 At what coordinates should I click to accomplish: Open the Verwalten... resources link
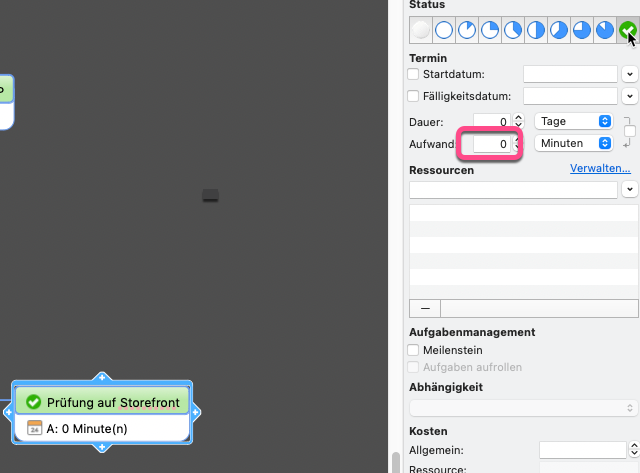coord(600,169)
